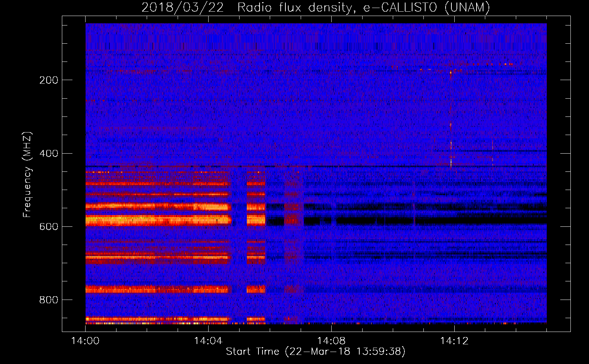Click the date '2018/03/22' in the title
The width and height of the screenshot is (589, 364).
(182, 7)
